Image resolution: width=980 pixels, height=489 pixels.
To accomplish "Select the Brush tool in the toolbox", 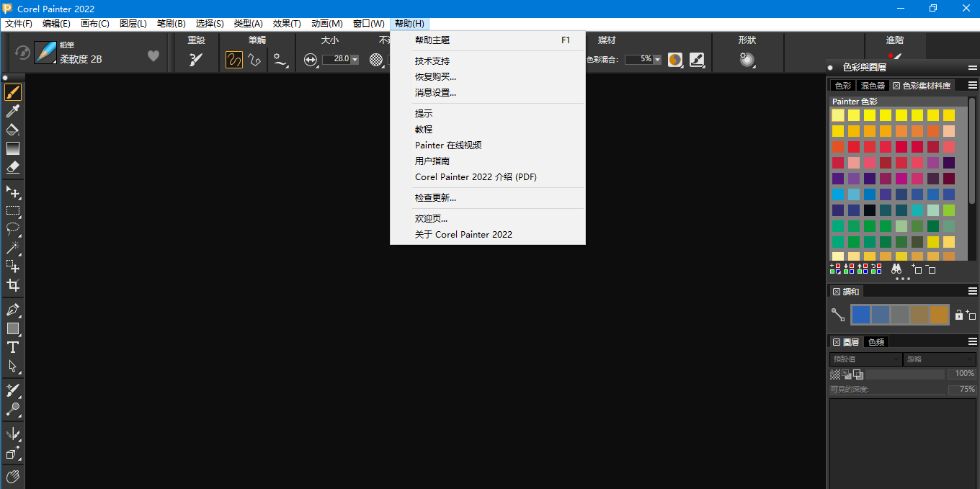I will (13, 92).
